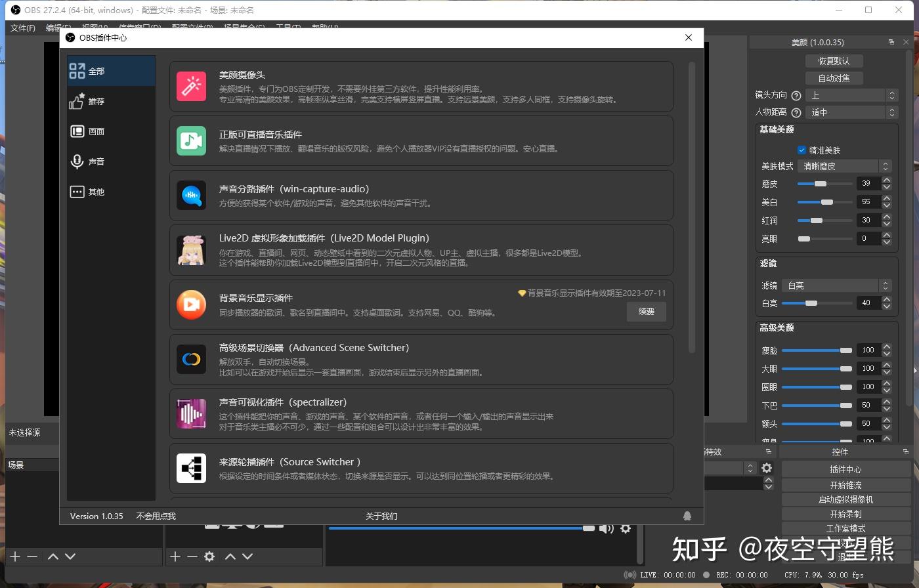Increase the 亮眼 value with up arrow
The image size is (919, 588).
[x=887, y=236]
